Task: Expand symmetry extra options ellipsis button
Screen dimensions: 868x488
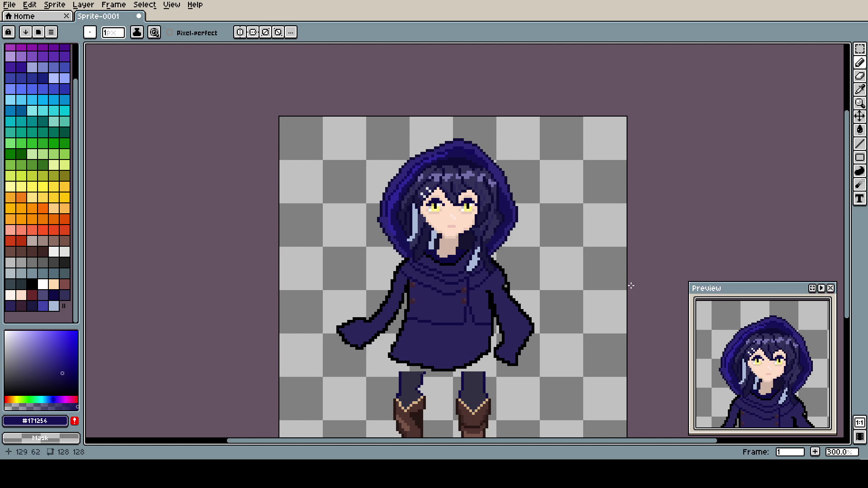Action: [x=291, y=32]
